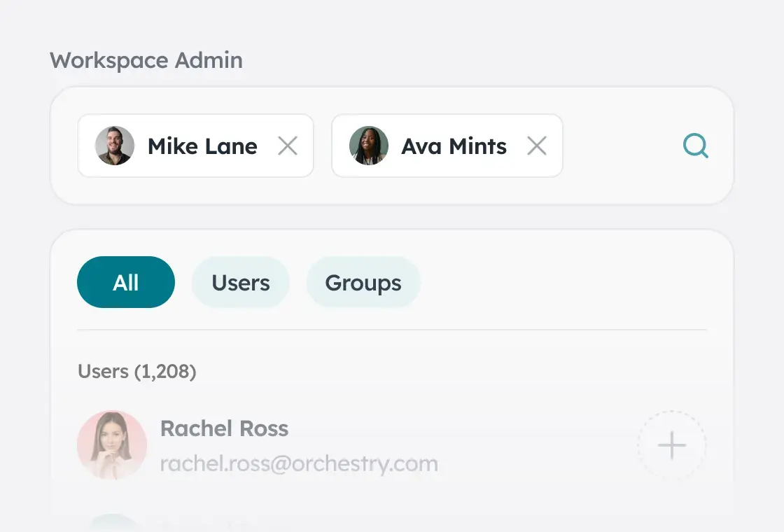Image resolution: width=784 pixels, height=532 pixels.
Task: Click rachel.ross@orchestry.com email address
Action: point(299,463)
